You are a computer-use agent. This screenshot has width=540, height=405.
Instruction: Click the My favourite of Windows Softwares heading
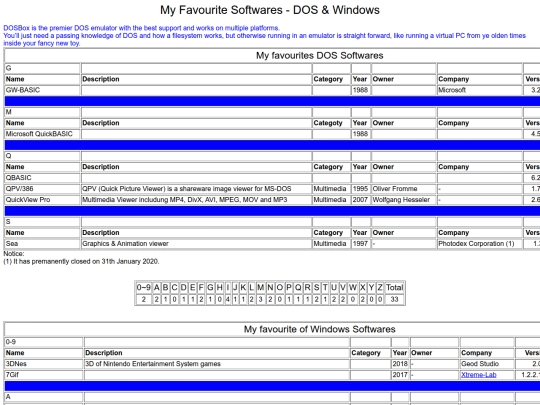(x=319, y=329)
